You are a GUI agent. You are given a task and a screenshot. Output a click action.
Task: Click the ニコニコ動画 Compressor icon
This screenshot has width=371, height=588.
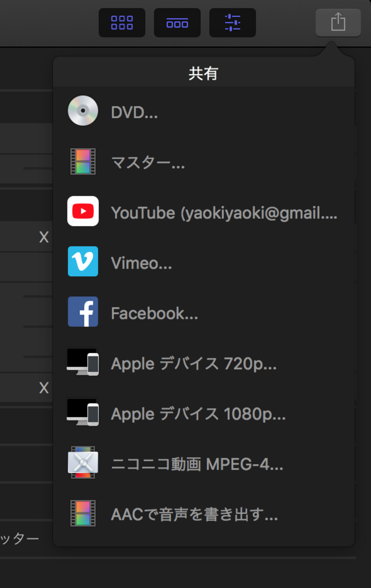83,462
